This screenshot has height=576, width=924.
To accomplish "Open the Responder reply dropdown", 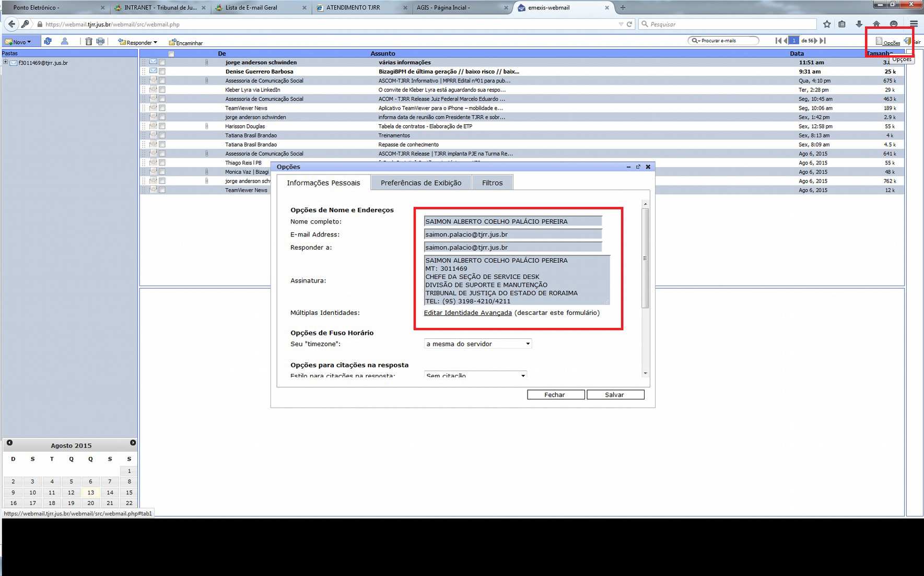I will (138, 42).
